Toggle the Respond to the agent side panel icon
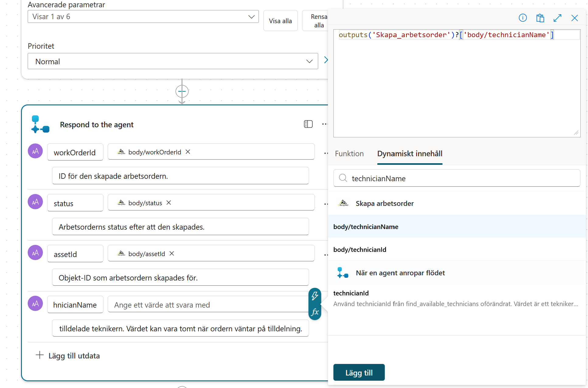The height and width of the screenshot is (388, 588). pos(308,124)
